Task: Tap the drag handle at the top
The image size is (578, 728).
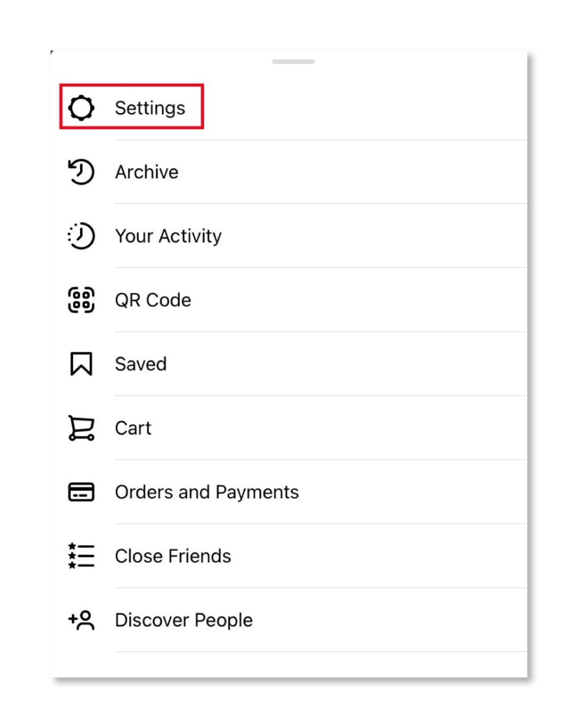Action: click(x=294, y=61)
